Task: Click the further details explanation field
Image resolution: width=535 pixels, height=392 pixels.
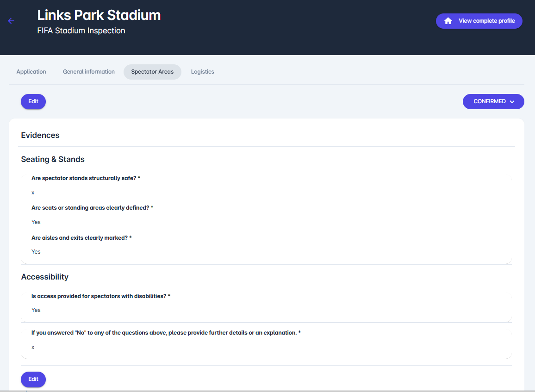Action: [33, 347]
